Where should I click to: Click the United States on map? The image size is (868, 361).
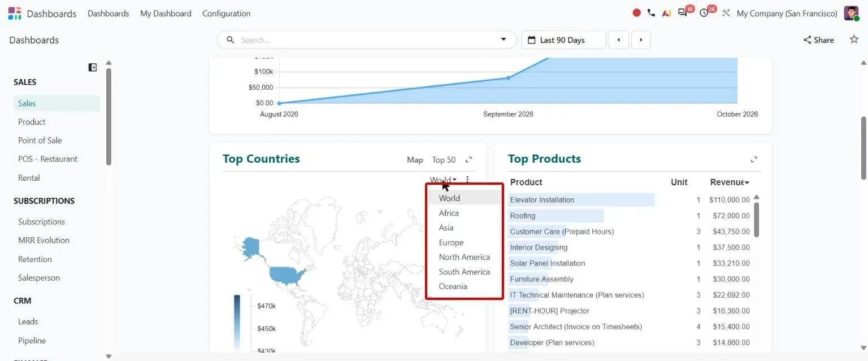(x=287, y=275)
